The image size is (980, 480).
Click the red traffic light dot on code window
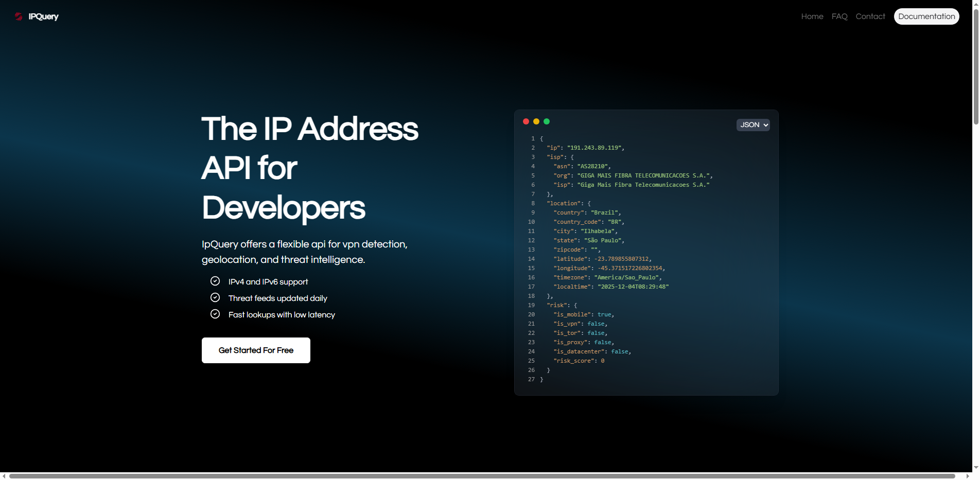(x=526, y=121)
